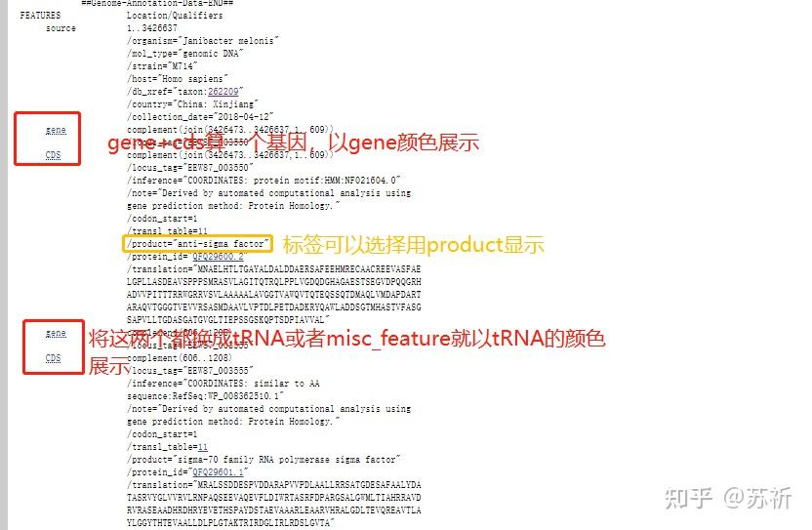This screenshot has width=812, height=530.
Task: Click the strain M714 qualifier
Action: (162, 65)
